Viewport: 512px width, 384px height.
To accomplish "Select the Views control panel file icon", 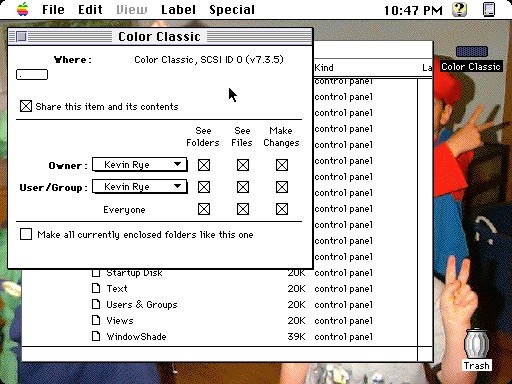I will [x=96, y=320].
